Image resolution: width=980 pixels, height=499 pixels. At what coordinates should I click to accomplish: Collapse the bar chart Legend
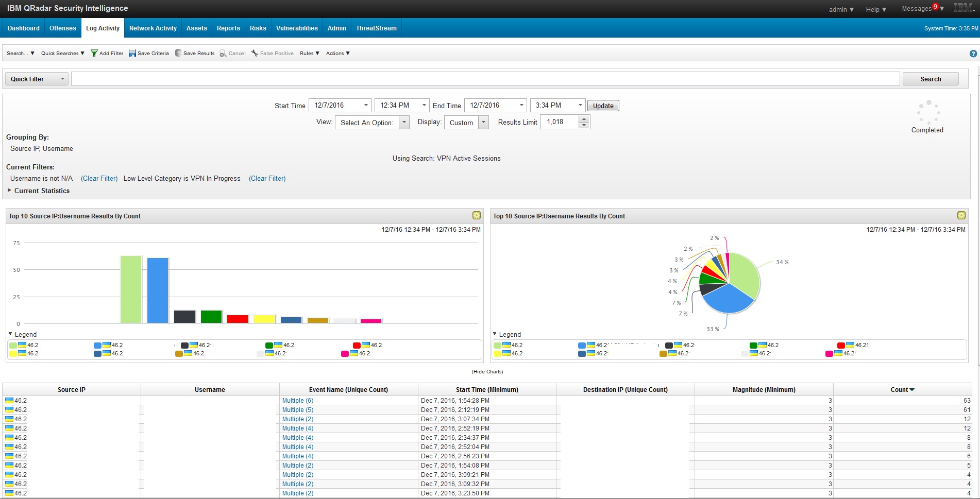11,334
